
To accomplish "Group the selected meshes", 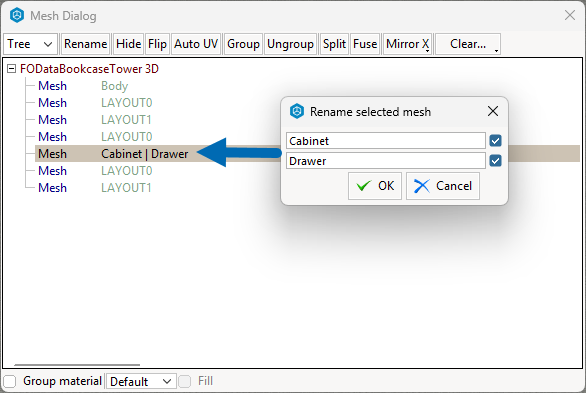I will [x=243, y=44].
